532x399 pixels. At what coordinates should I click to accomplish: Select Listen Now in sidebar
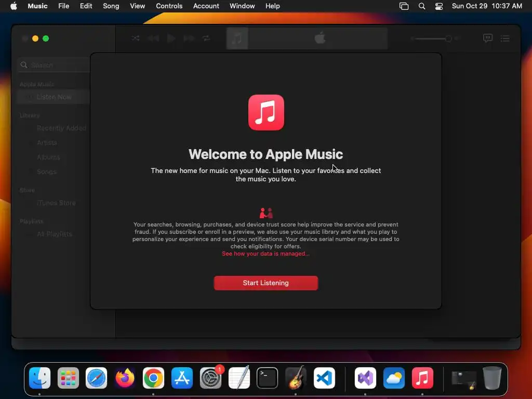[54, 97]
